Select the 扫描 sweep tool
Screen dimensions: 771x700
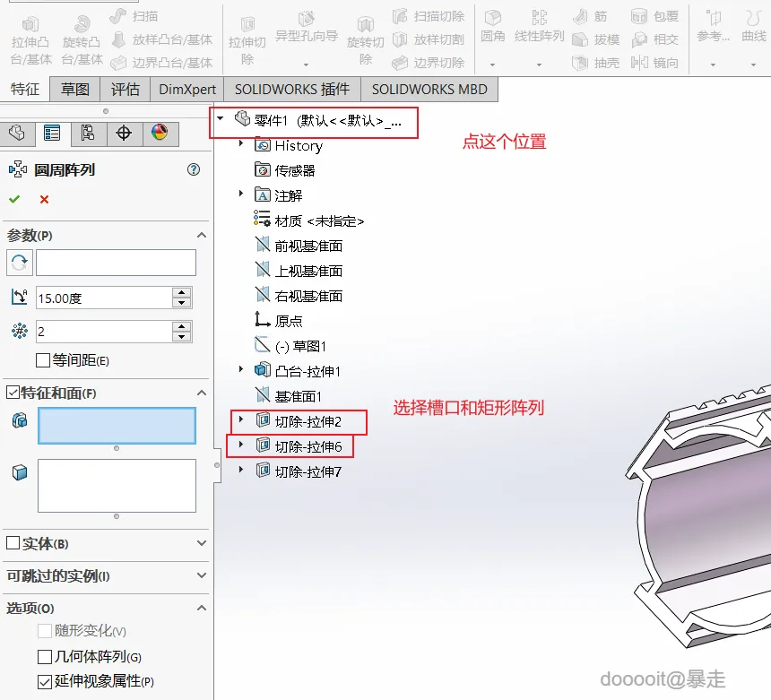pos(134,16)
